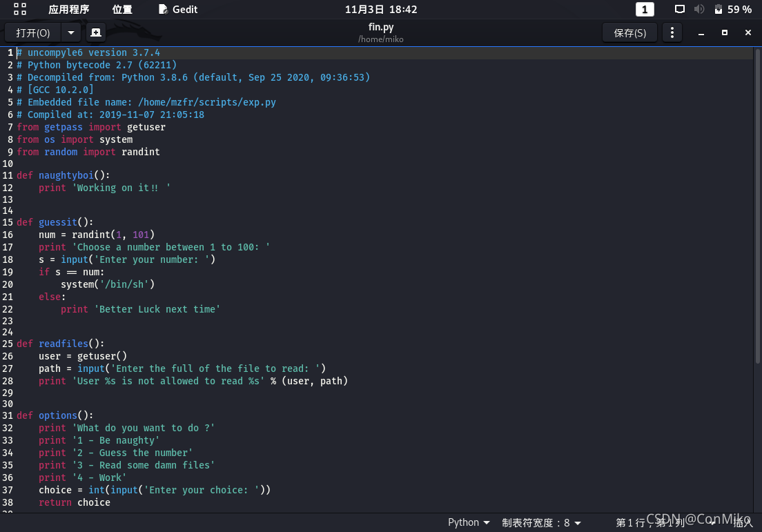Create a new document with the new tab icon

(x=96, y=32)
